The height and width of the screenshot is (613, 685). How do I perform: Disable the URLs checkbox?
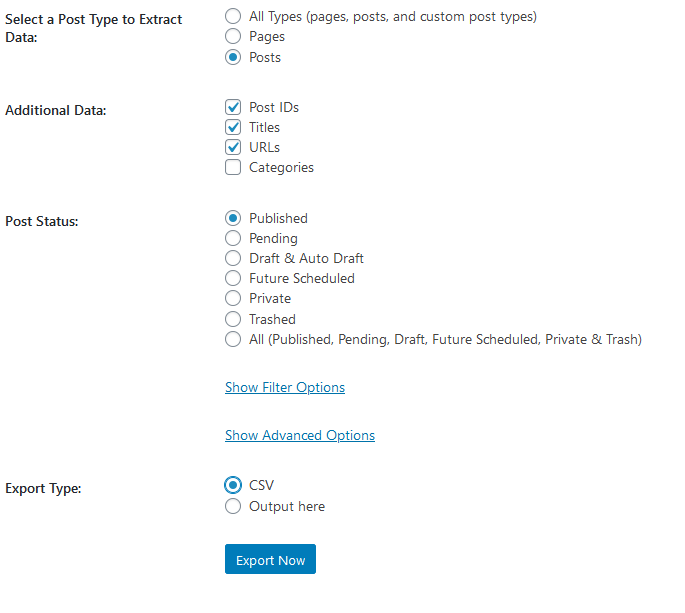pos(233,147)
